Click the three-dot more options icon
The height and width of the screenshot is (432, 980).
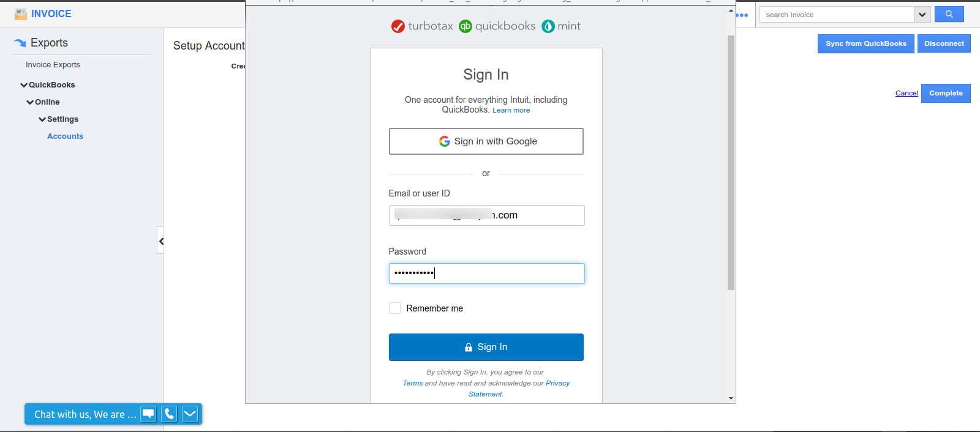click(x=742, y=15)
